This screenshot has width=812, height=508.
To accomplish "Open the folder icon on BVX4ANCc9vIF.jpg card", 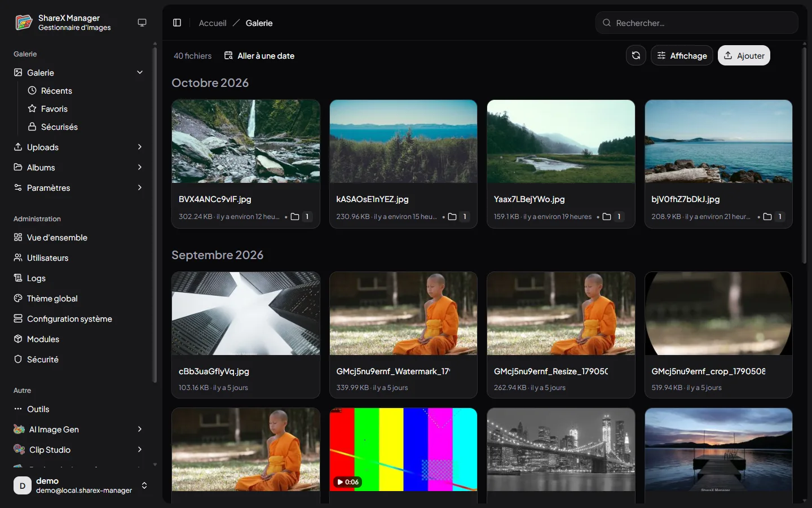I will 295,217.
